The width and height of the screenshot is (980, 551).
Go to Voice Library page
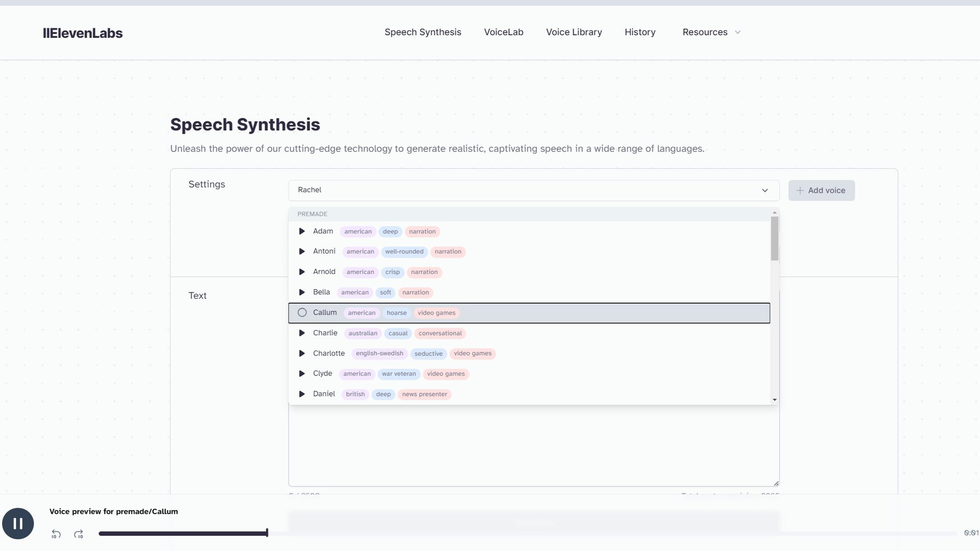point(574,32)
